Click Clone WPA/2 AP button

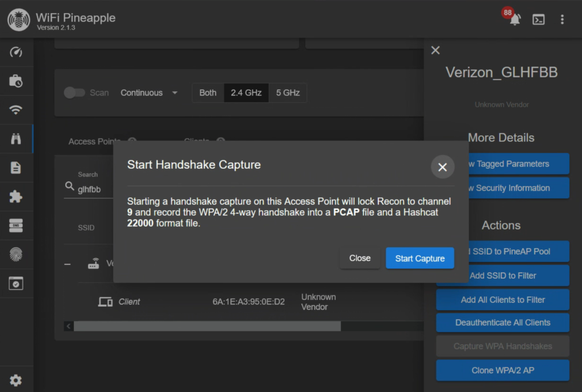tap(502, 370)
